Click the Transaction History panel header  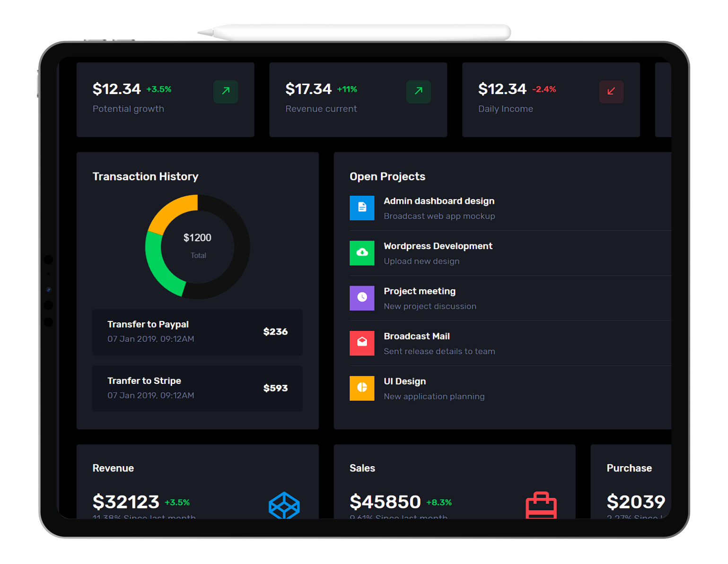(x=145, y=176)
